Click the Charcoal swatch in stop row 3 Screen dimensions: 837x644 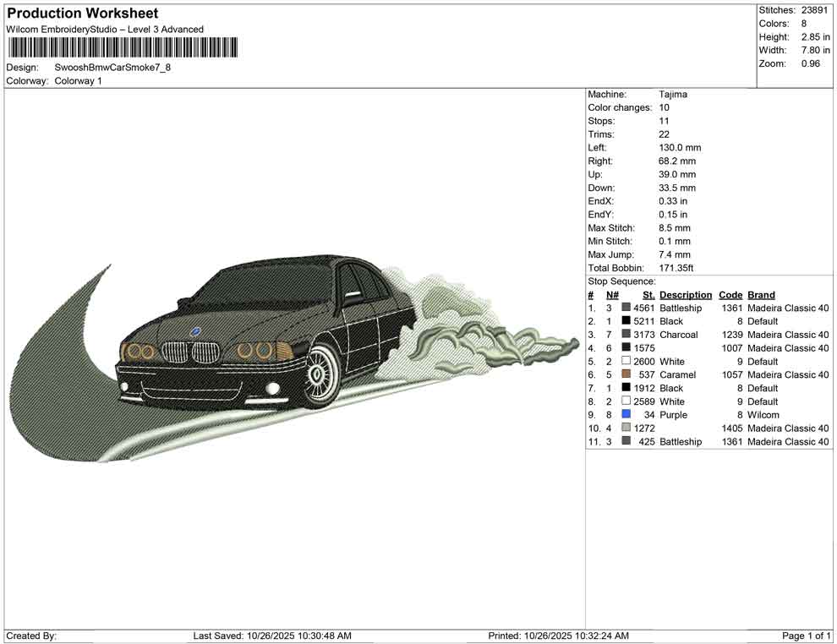(x=626, y=334)
